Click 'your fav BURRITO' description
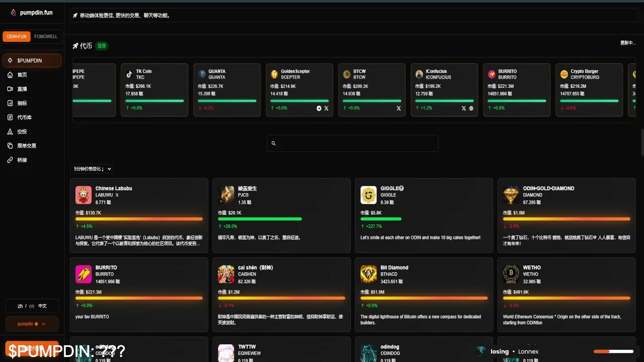The width and height of the screenshot is (644, 362). click(x=92, y=317)
